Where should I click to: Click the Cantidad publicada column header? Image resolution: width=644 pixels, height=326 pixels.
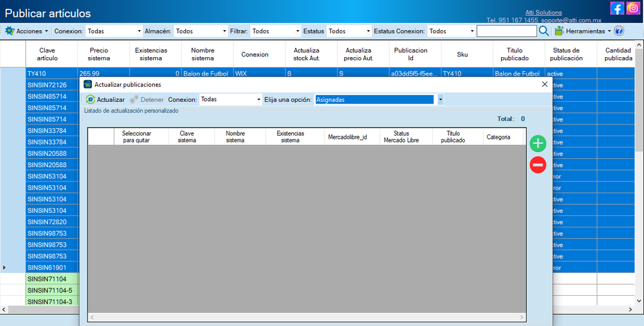click(616, 54)
